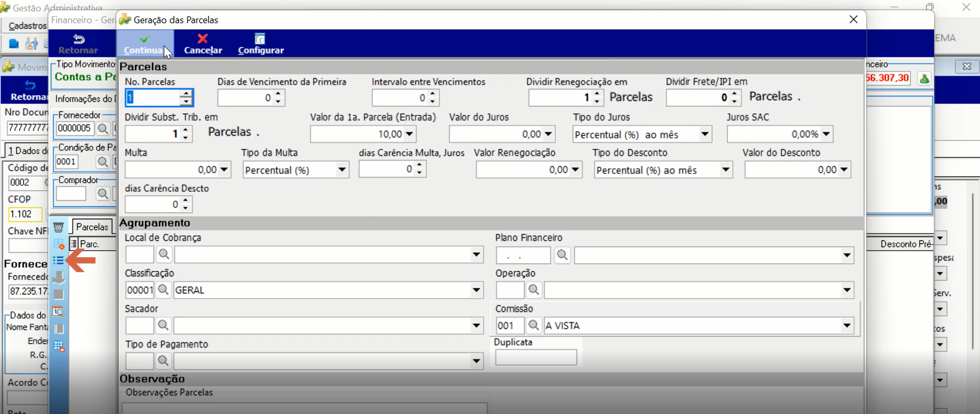Increase the No. Parcelas spinner value
Screen dimensions: 980x414
click(186, 93)
